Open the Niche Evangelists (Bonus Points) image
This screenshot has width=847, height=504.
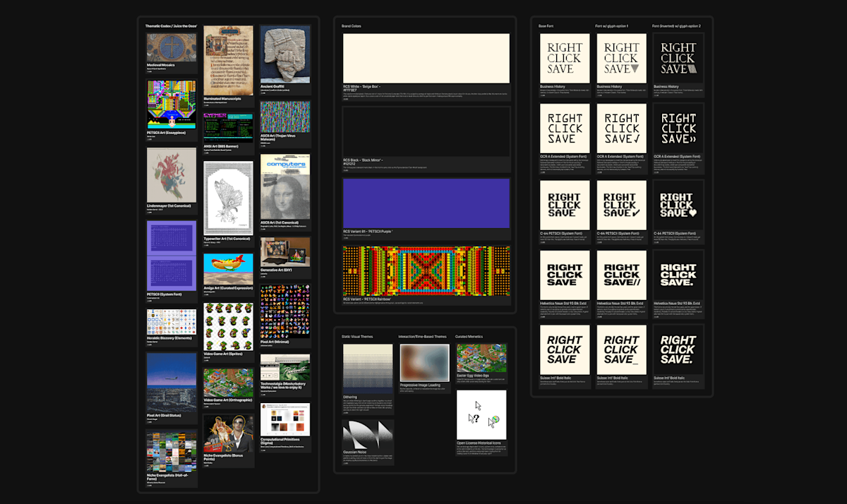[228, 433]
